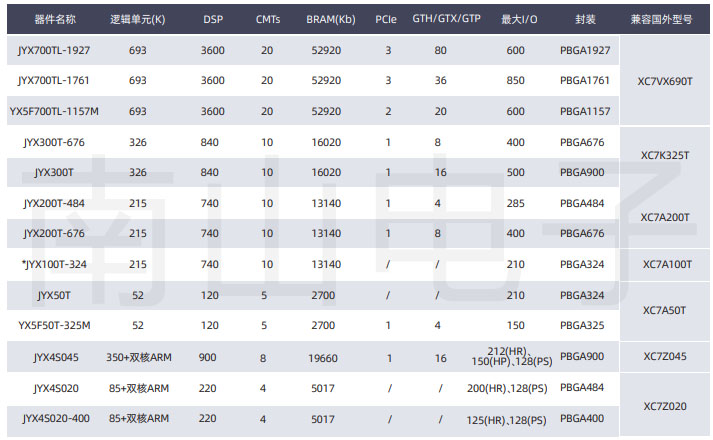713x440 pixels.
Task: Select the XC7A200T compatible model cell
Action: tap(665, 217)
